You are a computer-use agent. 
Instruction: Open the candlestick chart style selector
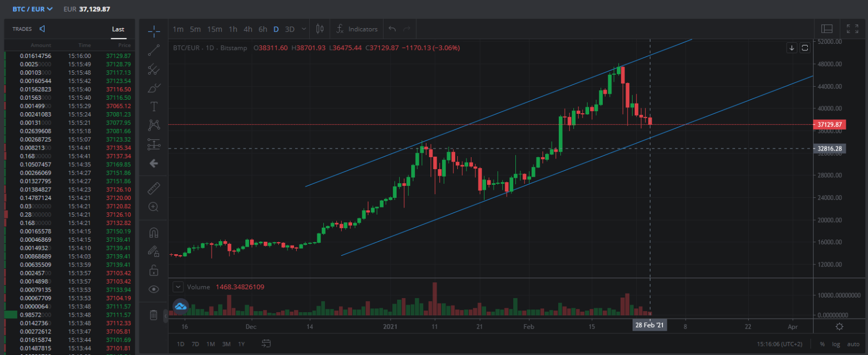pos(320,29)
